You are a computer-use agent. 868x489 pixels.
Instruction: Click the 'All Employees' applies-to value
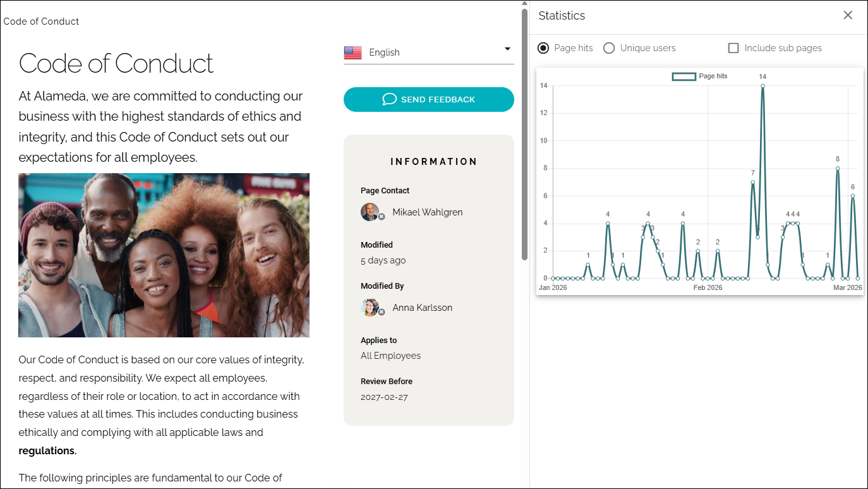[390, 356]
